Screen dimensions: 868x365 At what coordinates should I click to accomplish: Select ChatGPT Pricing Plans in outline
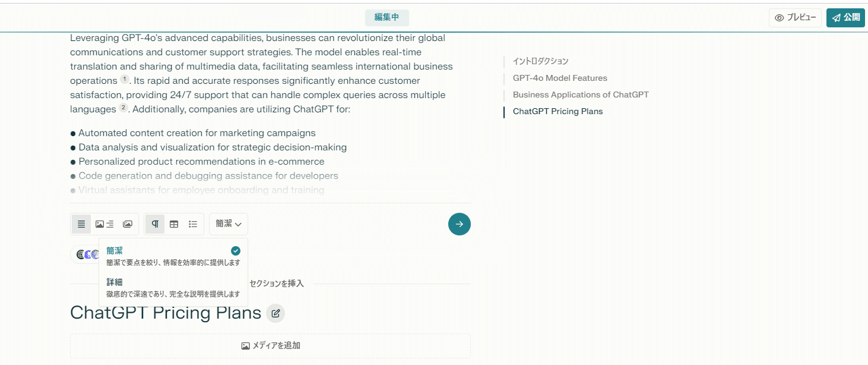[x=557, y=111]
